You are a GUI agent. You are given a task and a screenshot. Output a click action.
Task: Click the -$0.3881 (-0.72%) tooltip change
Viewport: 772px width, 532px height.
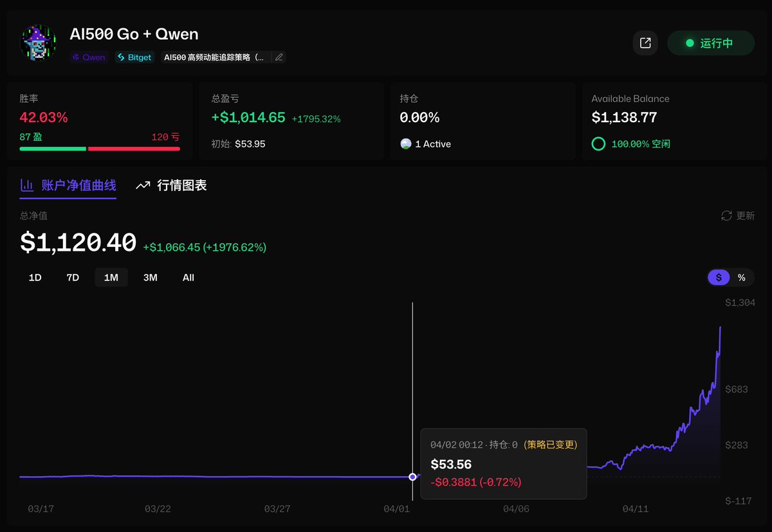(x=476, y=482)
